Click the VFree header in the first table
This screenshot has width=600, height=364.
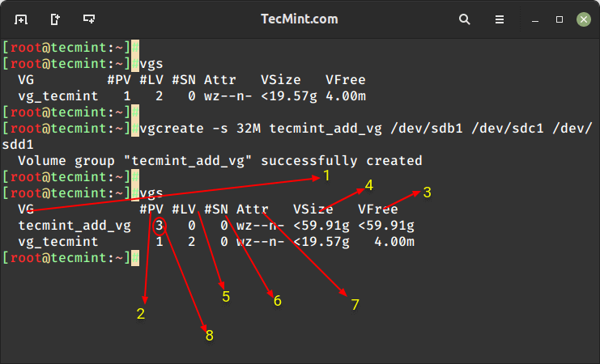pyautogui.click(x=345, y=80)
